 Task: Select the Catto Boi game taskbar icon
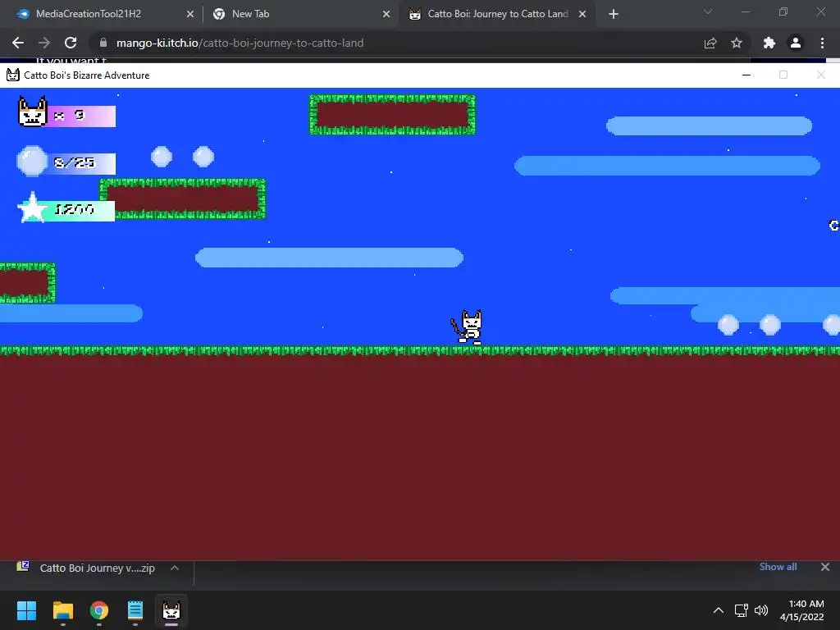(171, 610)
